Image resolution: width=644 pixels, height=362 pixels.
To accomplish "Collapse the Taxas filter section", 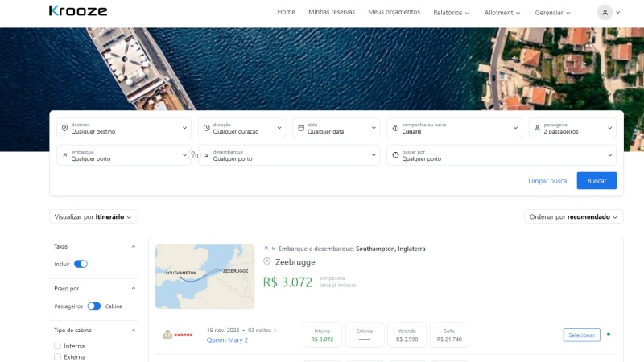I will tap(133, 246).
